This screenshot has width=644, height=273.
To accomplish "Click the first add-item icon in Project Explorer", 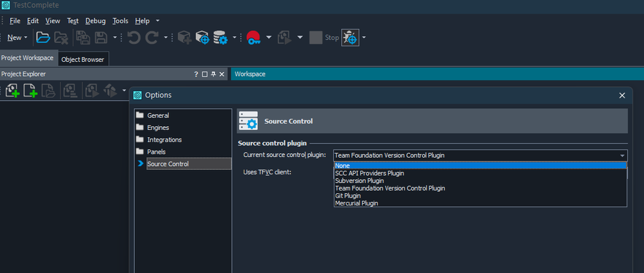I will (x=12, y=91).
